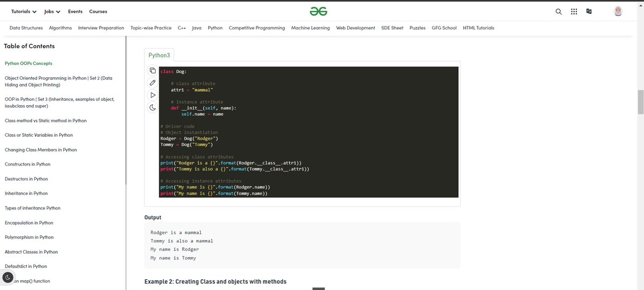Open the apps grid icon
Image resolution: width=644 pixels, height=290 pixels.
pos(574,11)
